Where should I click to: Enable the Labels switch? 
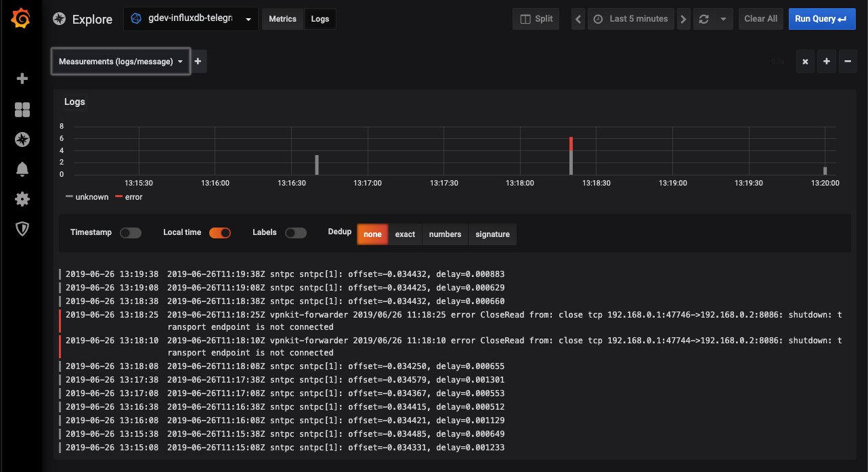(x=296, y=232)
